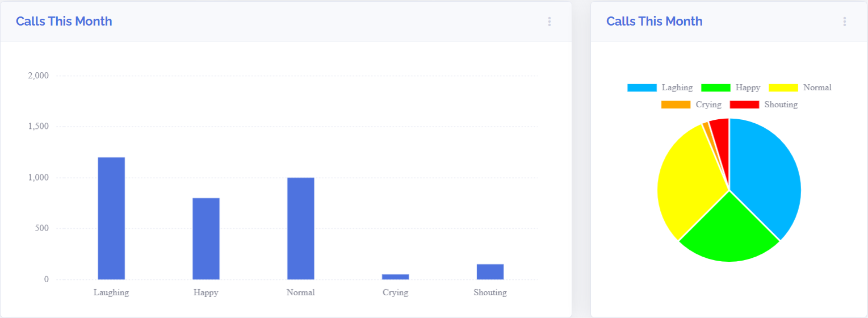This screenshot has width=868, height=318.
Task: Click the small Crying bar
Action: [x=395, y=277]
